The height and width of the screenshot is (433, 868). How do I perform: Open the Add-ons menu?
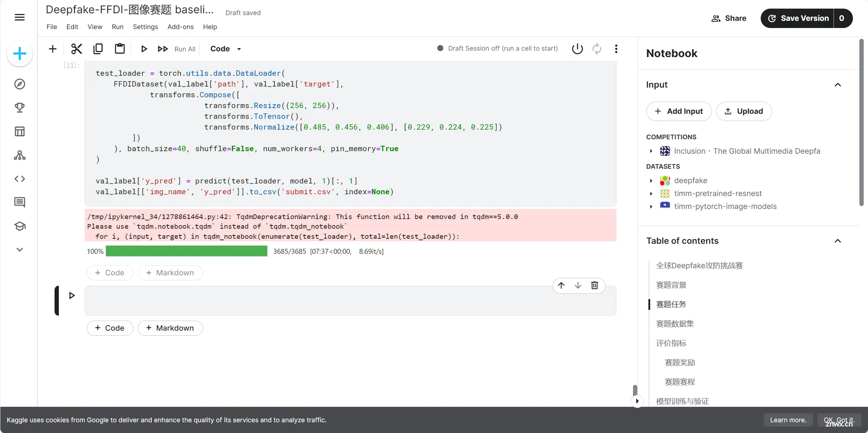coord(180,27)
